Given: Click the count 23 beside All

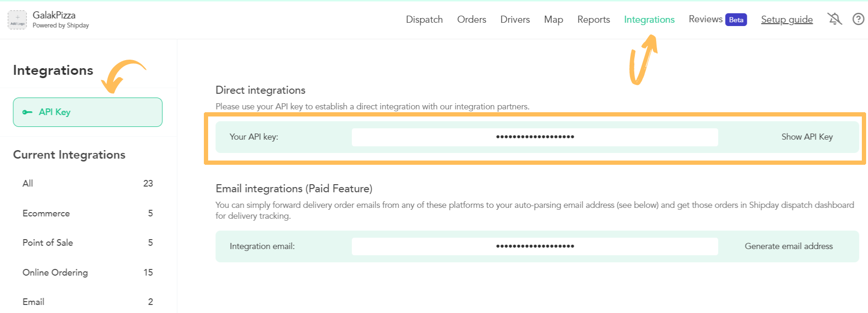Looking at the screenshot, I should [148, 183].
